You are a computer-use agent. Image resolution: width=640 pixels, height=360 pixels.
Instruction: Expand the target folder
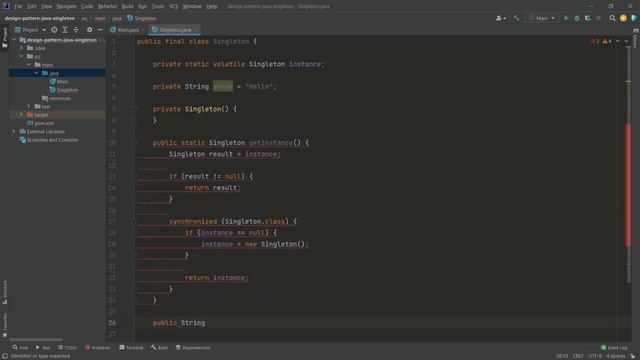pos(22,115)
